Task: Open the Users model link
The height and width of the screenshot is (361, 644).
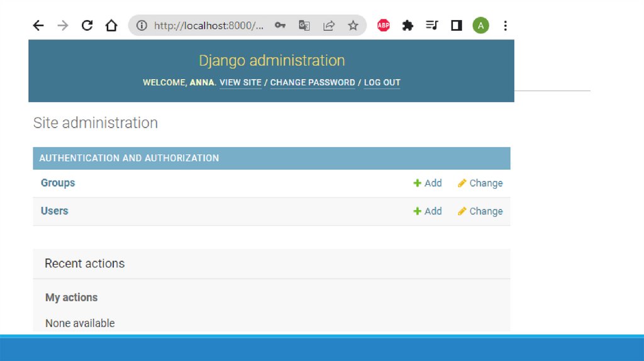Action: (x=54, y=211)
